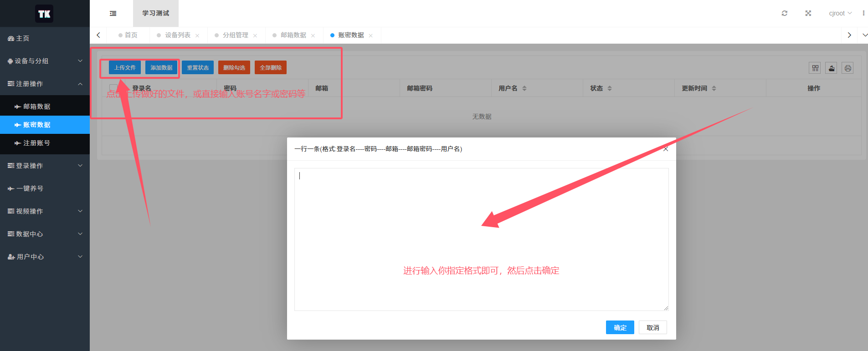Switch to the 分组管理 tab
The height and width of the screenshot is (351, 868).
[x=236, y=35]
